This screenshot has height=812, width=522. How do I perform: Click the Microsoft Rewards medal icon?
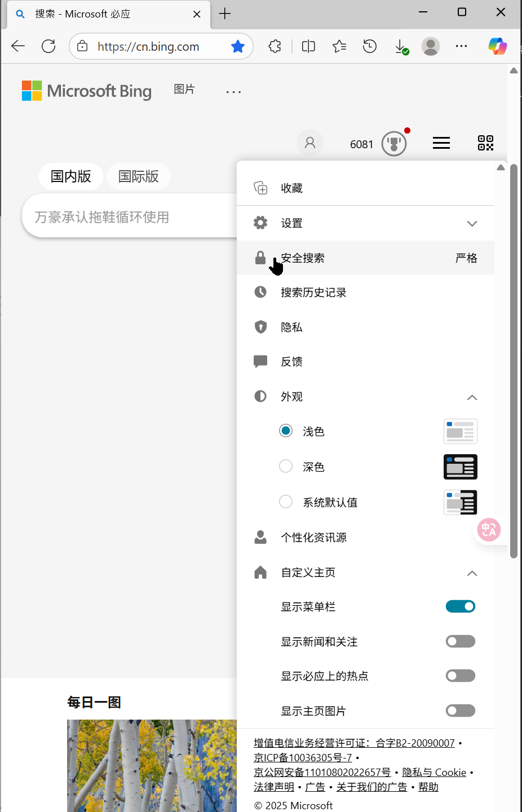click(393, 143)
